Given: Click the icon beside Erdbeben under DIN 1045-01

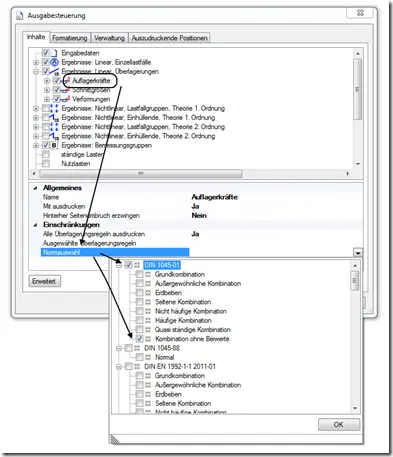Looking at the screenshot, I should 148,293.
